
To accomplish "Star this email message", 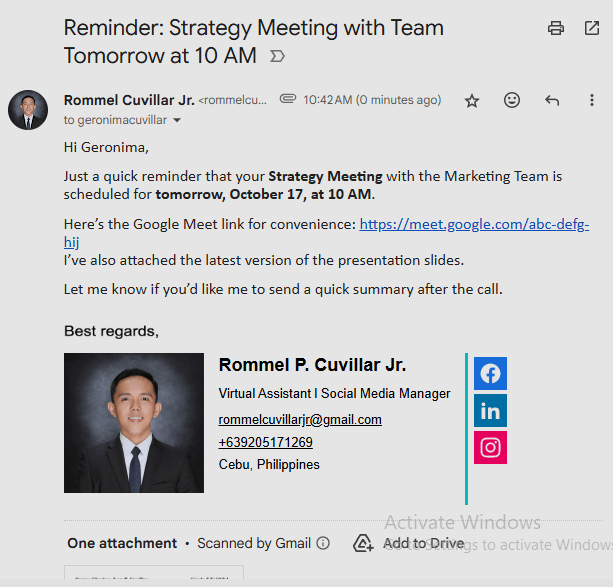I will 472,100.
